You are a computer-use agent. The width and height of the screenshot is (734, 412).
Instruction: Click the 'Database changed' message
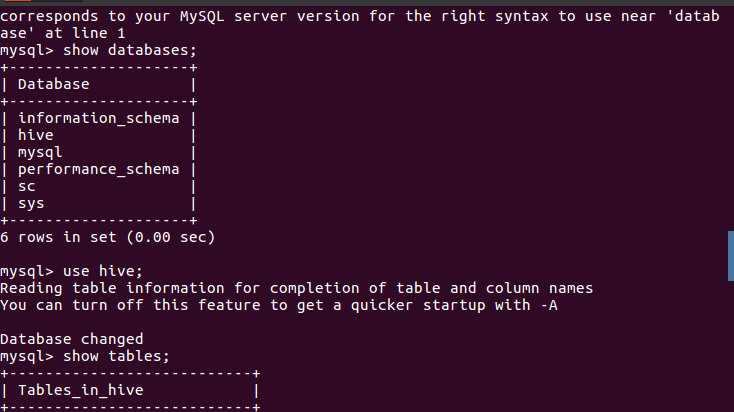71,339
